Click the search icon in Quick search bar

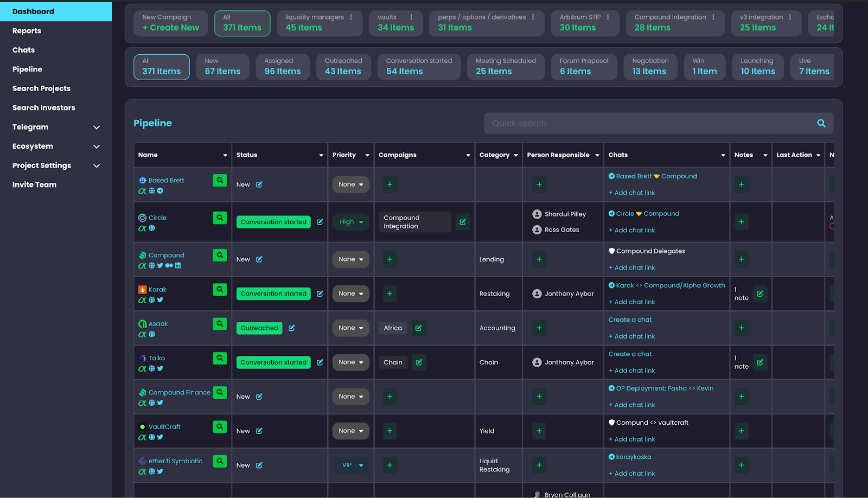tap(821, 123)
